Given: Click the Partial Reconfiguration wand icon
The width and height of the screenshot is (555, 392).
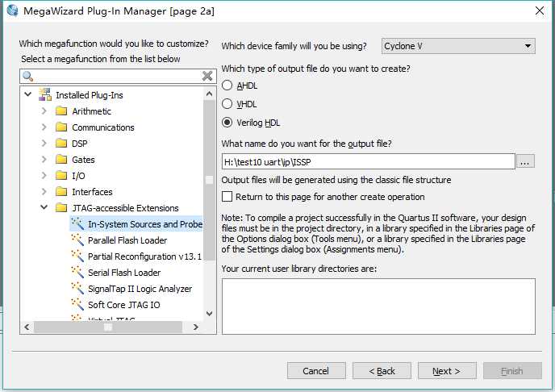Looking at the screenshot, I should pos(77,256).
